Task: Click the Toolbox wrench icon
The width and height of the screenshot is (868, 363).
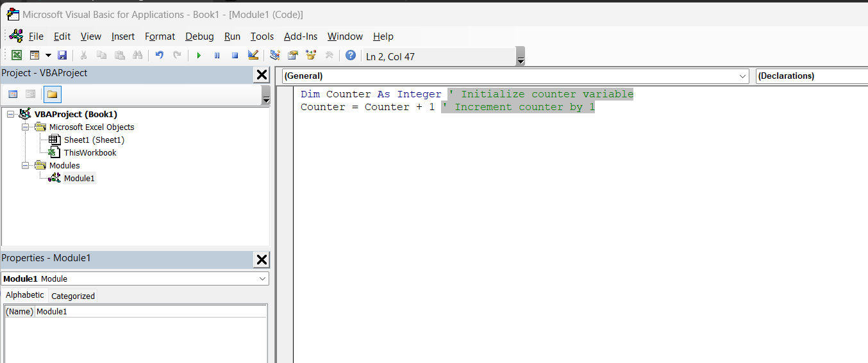Action: (x=329, y=56)
